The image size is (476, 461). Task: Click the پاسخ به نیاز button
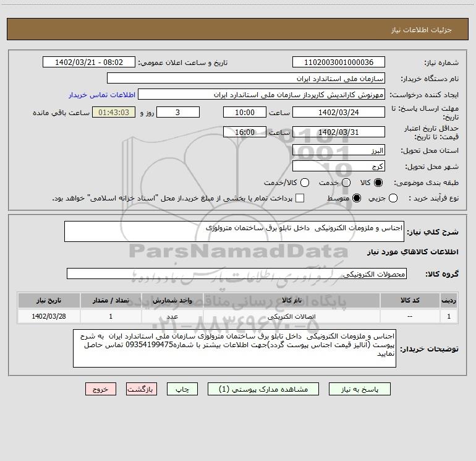359,389
